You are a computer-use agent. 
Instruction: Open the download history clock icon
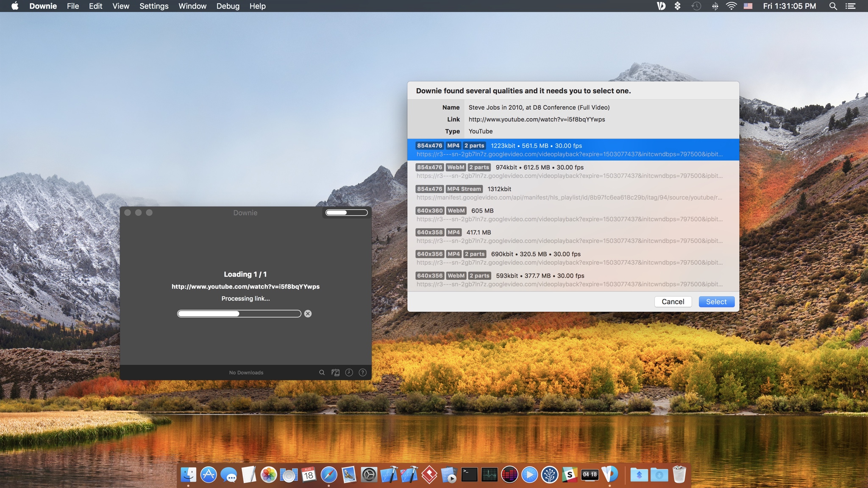[x=349, y=372]
